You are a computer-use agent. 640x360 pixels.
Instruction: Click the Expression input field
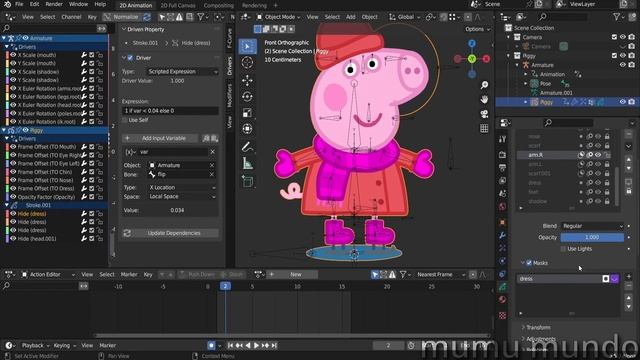170,111
